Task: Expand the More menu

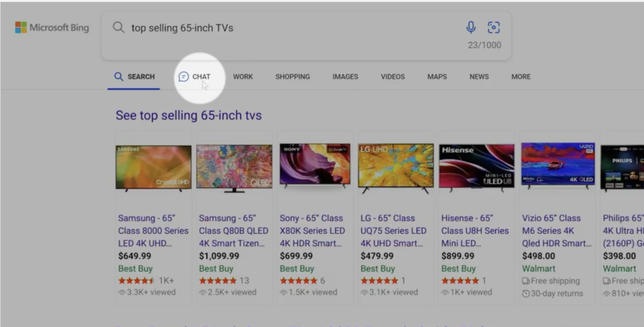Action: (x=521, y=77)
